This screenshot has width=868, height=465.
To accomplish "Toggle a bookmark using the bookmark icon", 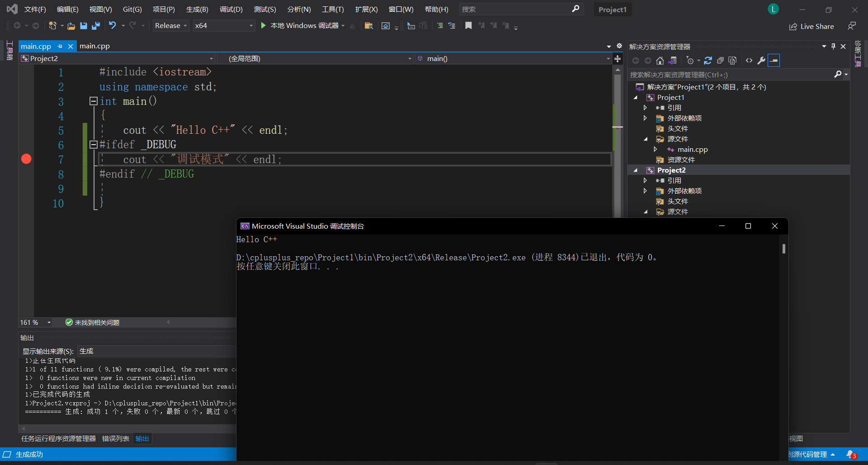I will point(469,26).
